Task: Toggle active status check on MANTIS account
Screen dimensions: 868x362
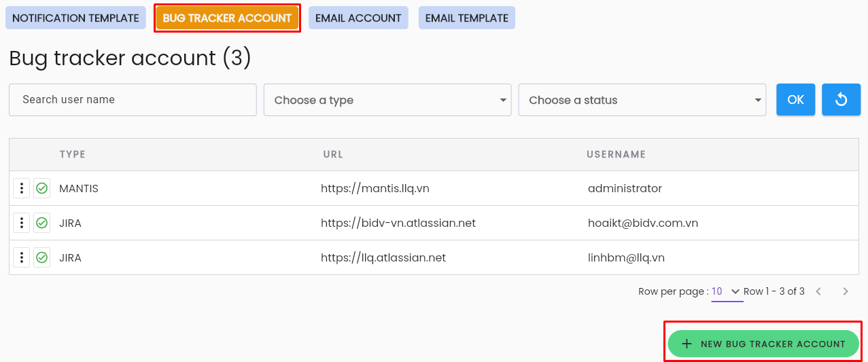Action: [x=42, y=188]
